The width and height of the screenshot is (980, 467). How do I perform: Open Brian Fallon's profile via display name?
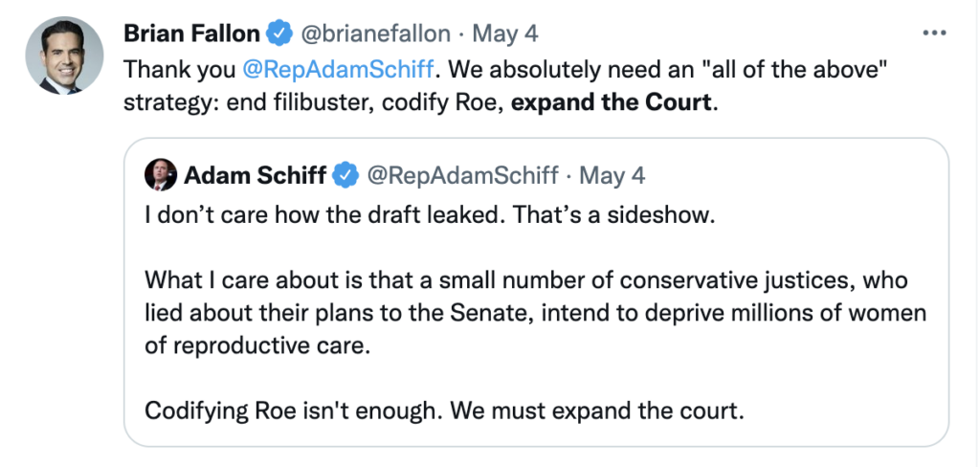pos(191,33)
